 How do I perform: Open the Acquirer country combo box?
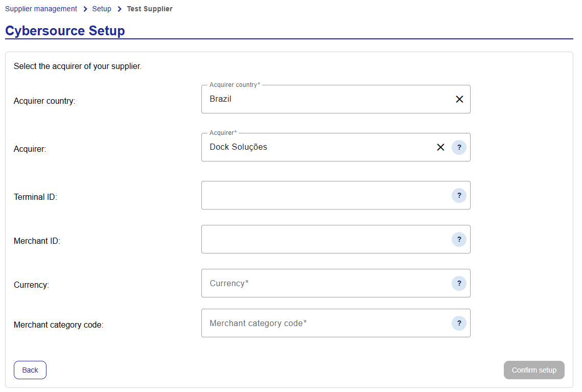pyautogui.click(x=336, y=99)
